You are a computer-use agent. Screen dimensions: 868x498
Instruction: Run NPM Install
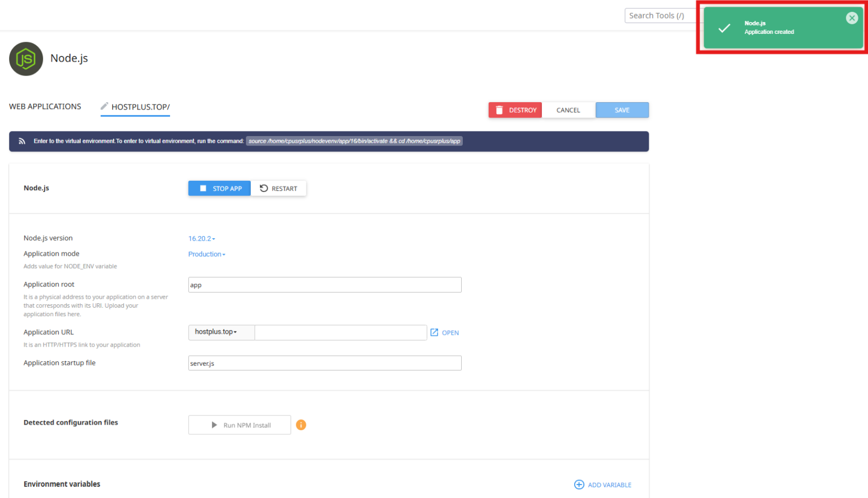(x=240, y=425)
